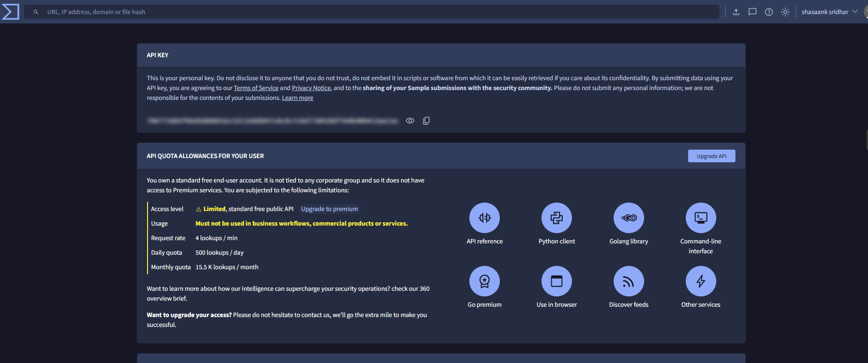Click the API QUOTA ALLOWANCES FOR YOUR USER heading

(205, 156)
